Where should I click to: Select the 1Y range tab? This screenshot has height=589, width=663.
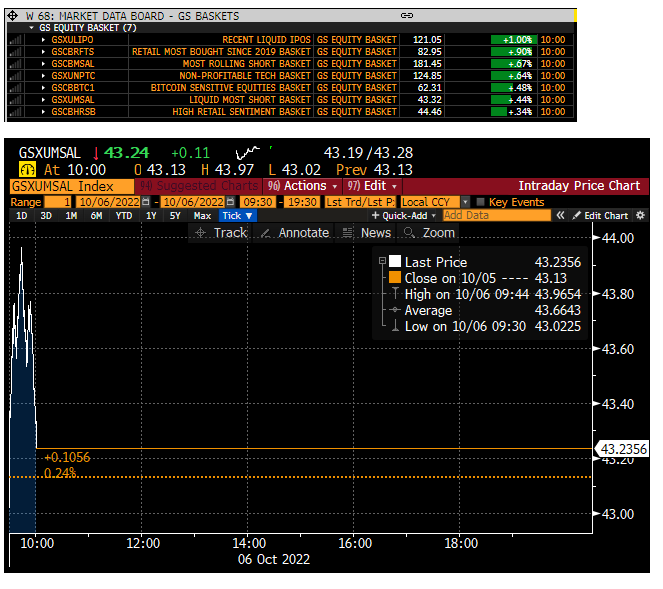(151, 216)
